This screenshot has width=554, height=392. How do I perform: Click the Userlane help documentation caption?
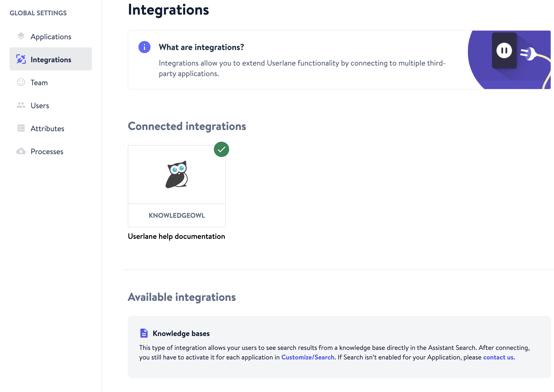176,236
